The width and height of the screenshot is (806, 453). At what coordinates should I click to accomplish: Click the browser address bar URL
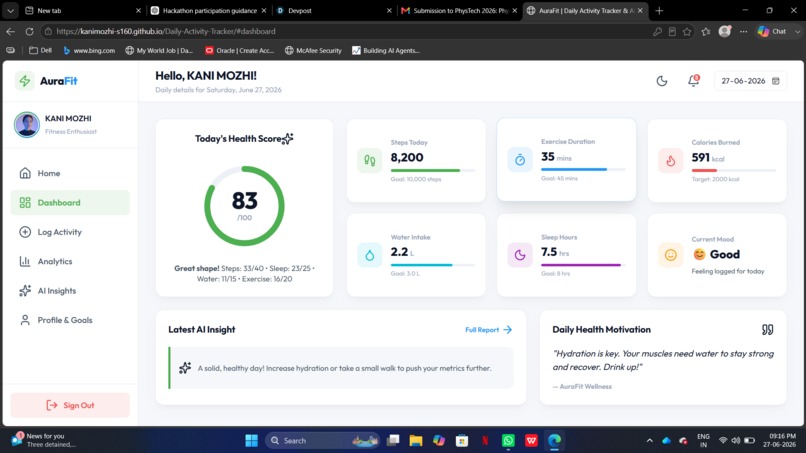166,31
